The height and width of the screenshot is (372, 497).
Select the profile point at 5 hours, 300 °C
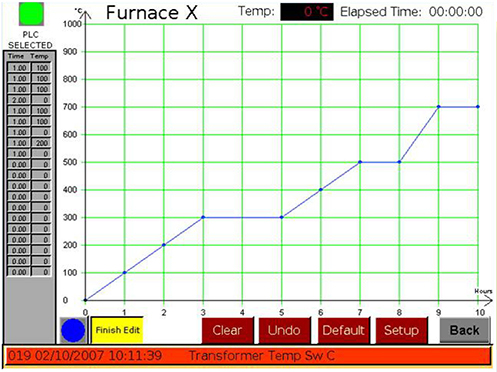(x=282, y=217)
